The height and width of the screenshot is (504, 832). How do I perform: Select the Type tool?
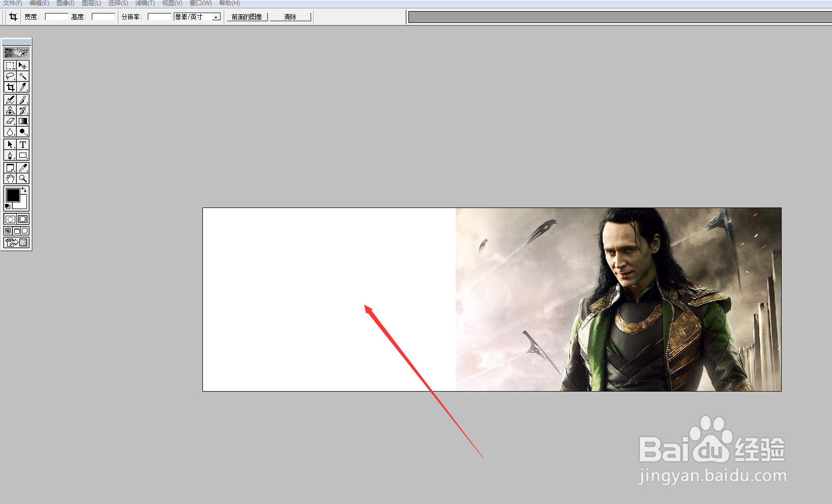(23, 144)
